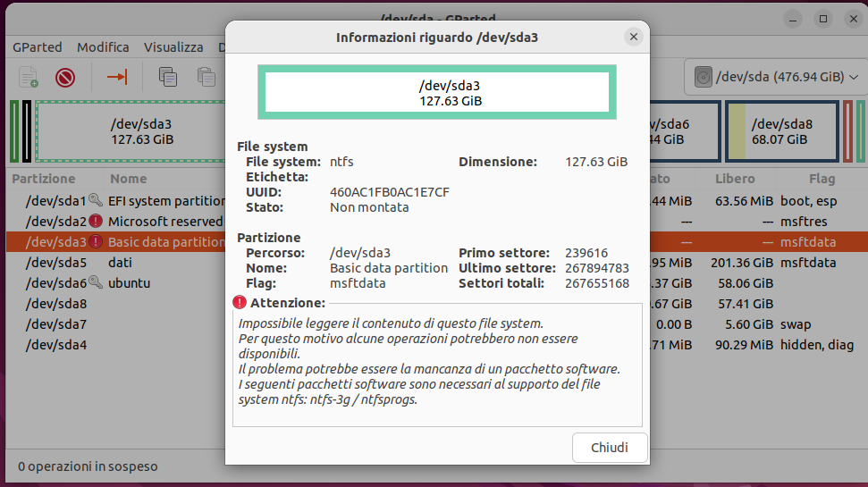Click the copy partition toolbar icon
The height and width of the screenshot is (487, 868).
coord(168,77)
